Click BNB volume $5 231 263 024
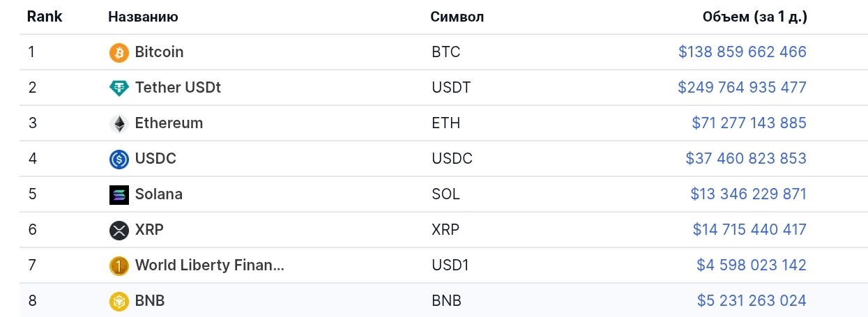 click(752, 301)
